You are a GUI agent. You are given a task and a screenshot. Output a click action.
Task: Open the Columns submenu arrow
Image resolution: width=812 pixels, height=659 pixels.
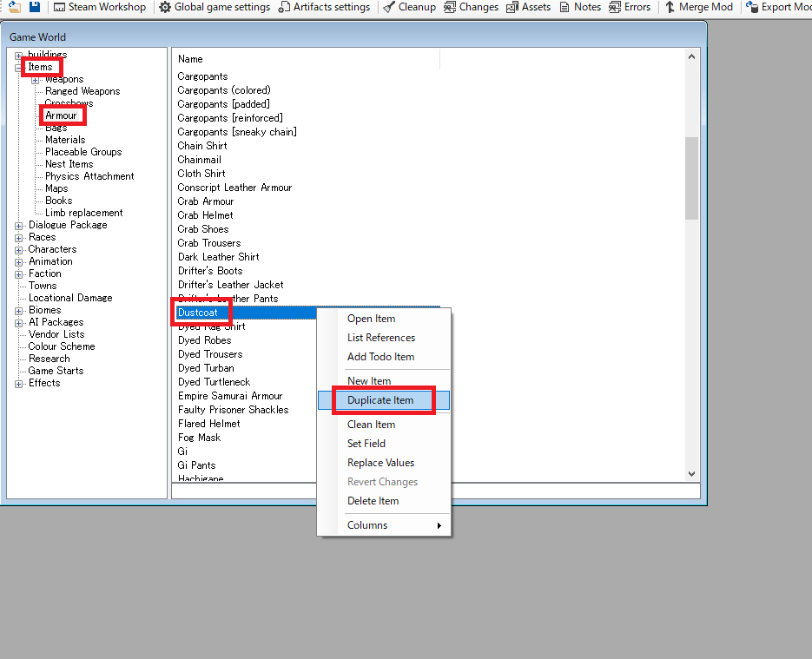pos(439,525)
